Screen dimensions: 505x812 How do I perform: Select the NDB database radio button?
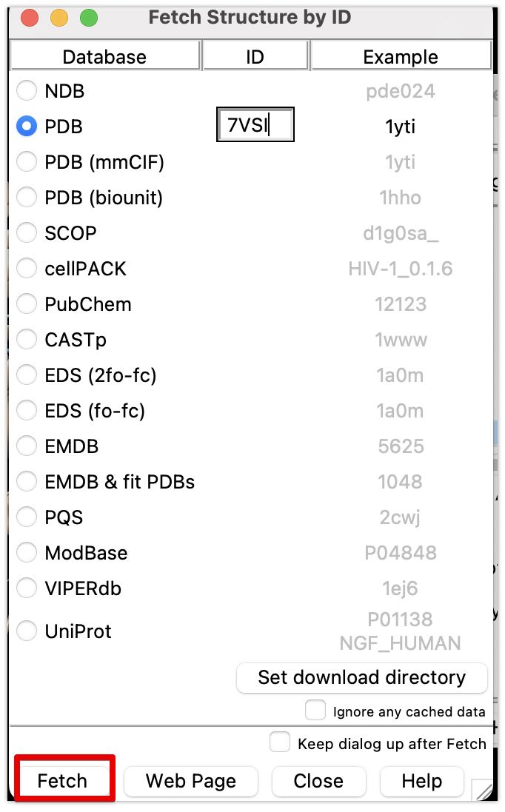(x=27, y=90)
